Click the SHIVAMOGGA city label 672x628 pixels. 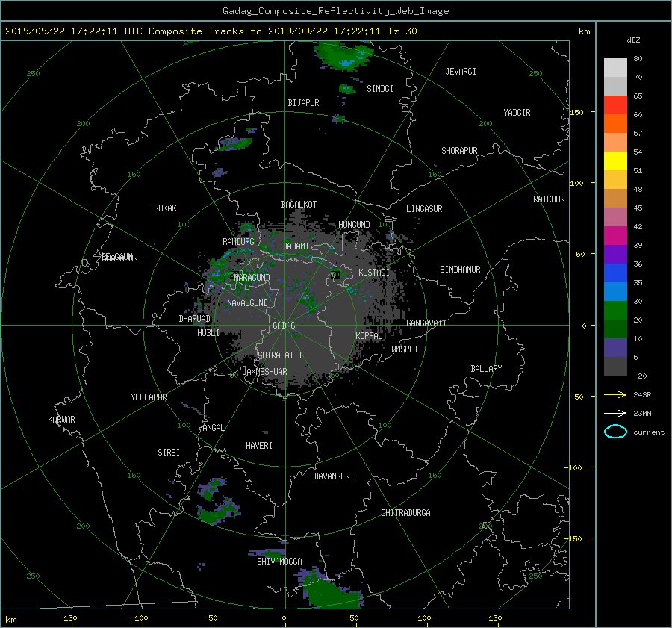click(x=279, y=562)
